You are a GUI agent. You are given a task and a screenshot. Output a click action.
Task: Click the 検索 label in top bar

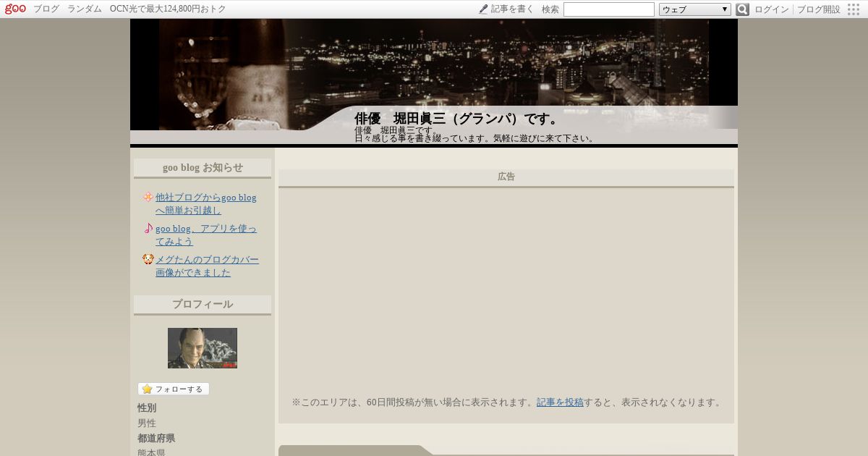[550, 9]
